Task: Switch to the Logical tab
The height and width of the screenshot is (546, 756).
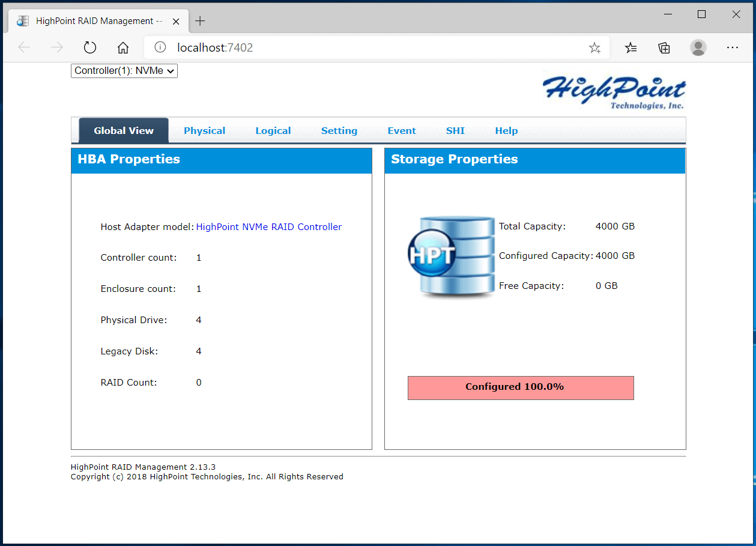Action: click(x=273, y=130)
